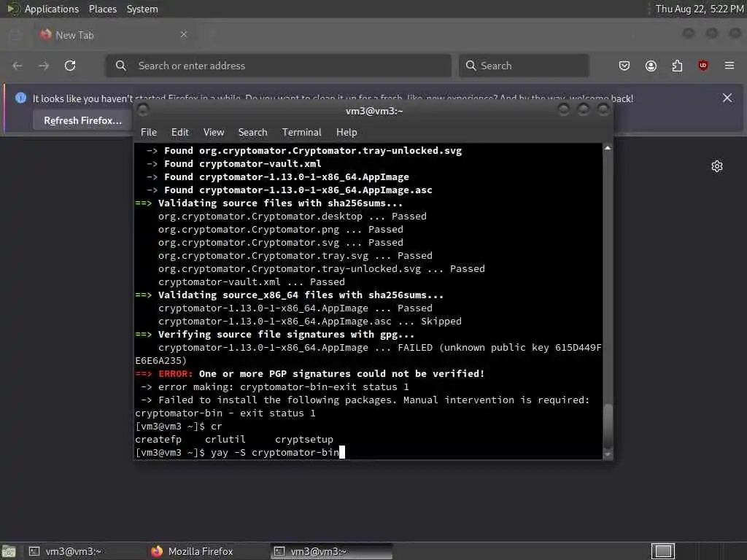Viewport: 747px width, 560px height.
Task: Open the Places panel menu
Action: pos(102,9)
